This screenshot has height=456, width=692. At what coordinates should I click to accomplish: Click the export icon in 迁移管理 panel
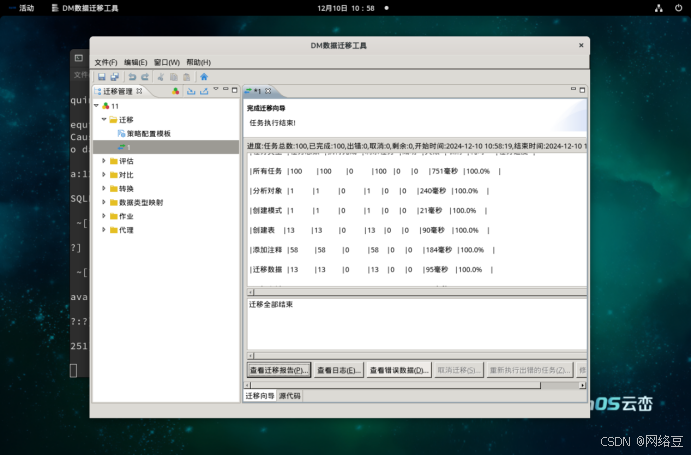(204, 91)
